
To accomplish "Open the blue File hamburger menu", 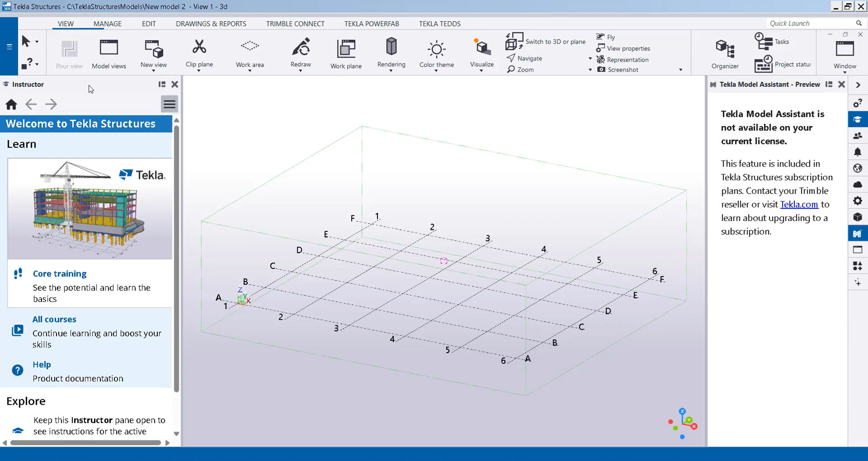I will 9,46.
